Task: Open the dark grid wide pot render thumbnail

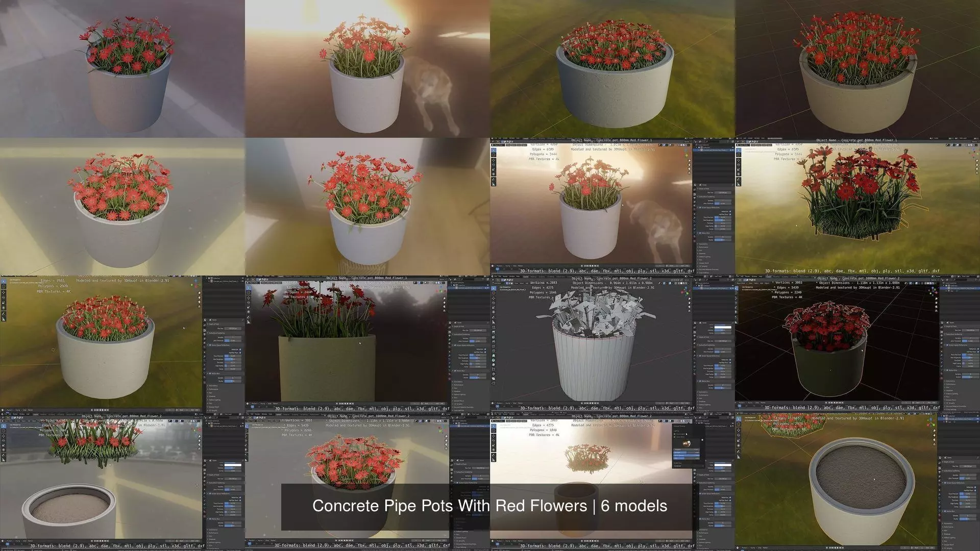Action: (x=857, y=69)
